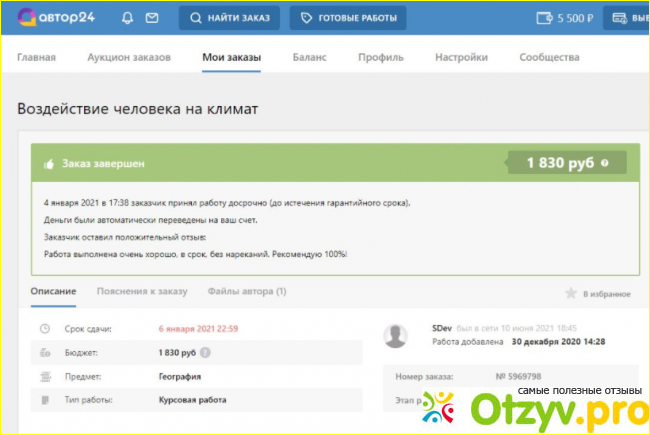Viewport: 650px width, 435px height.
Task: Open Настройки in navigation
Action: pyautogui.click(x=461, y=58)
